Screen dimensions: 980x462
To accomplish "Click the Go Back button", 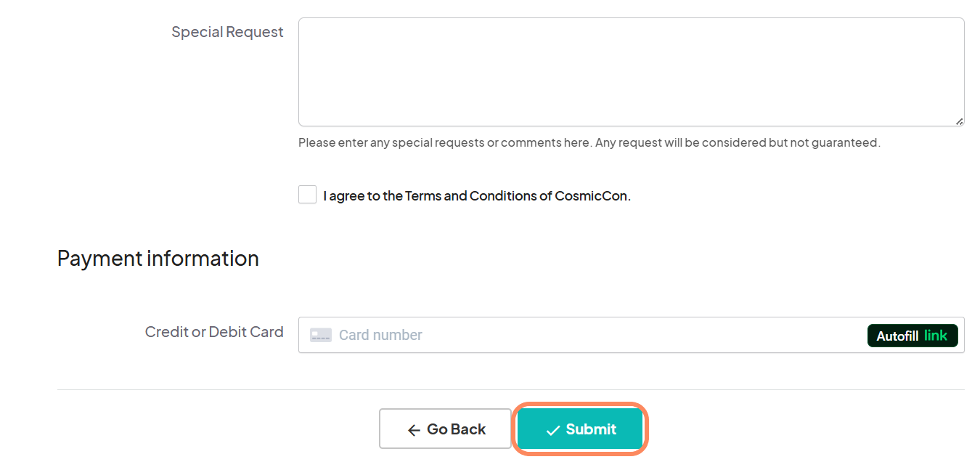I will click(x=445, y=429).
